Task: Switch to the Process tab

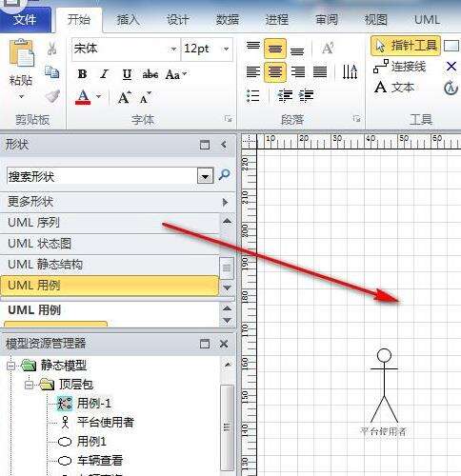Action: (277, 20)
